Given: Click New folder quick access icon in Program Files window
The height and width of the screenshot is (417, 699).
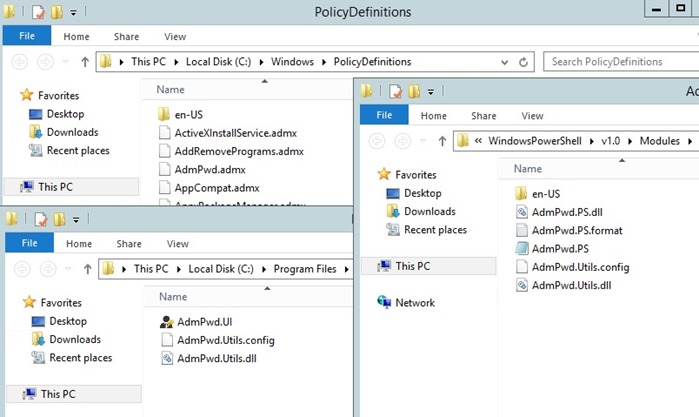Looking at the screenshot, I should 59,219.
